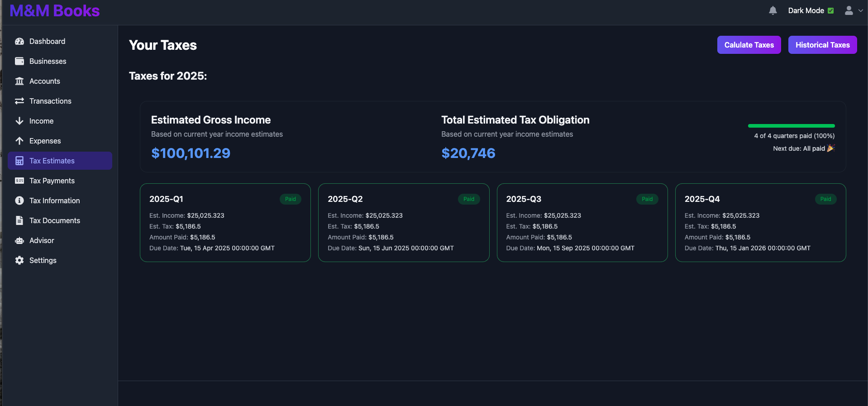Image resolution: width=868 pixels, height=406 pixels.
Task: Navigate to Transactions page
Action: 60,101
